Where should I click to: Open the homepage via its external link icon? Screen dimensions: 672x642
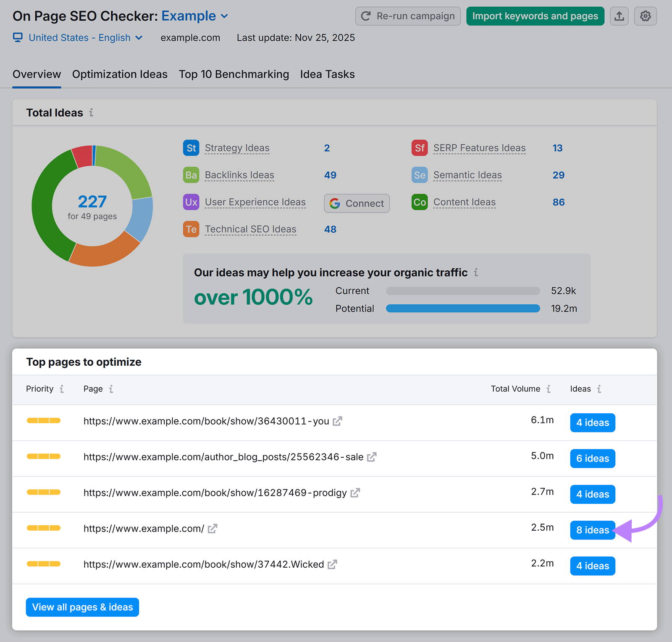(213, 529)
